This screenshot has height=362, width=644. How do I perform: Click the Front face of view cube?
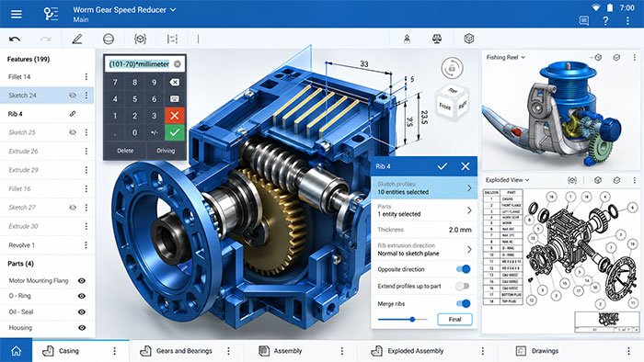click(444, 107)
